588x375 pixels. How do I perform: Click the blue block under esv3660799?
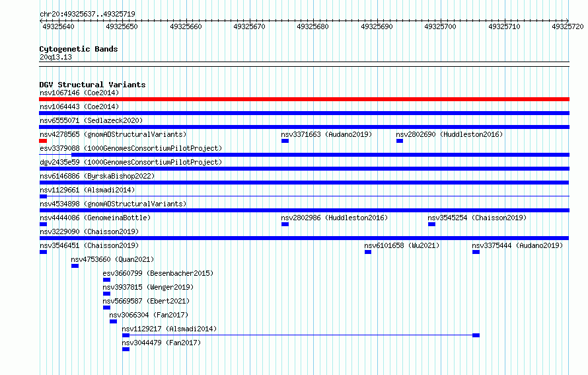(x=106, y=280)
